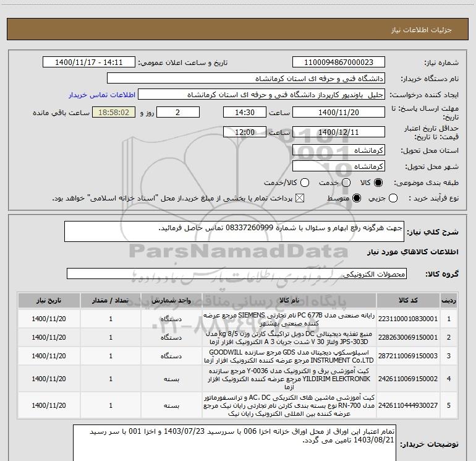The image size is (476, 461).
Task: Click the اطلاعات کالاهای مورد نیاز section heading
Action: click(413, 252)
